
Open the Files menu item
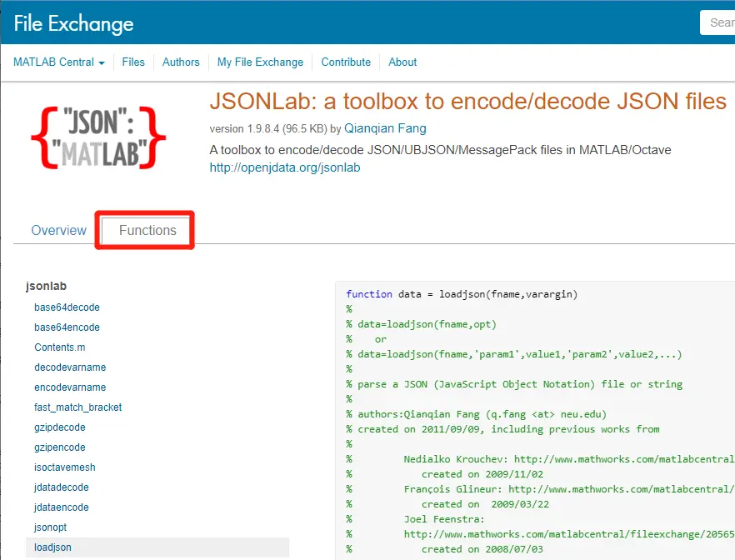pos(133,62)
